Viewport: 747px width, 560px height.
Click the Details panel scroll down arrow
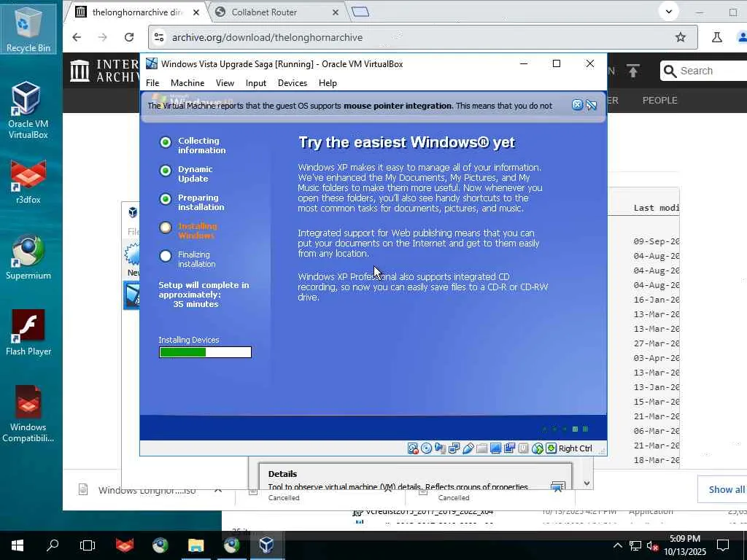(587, 483)
